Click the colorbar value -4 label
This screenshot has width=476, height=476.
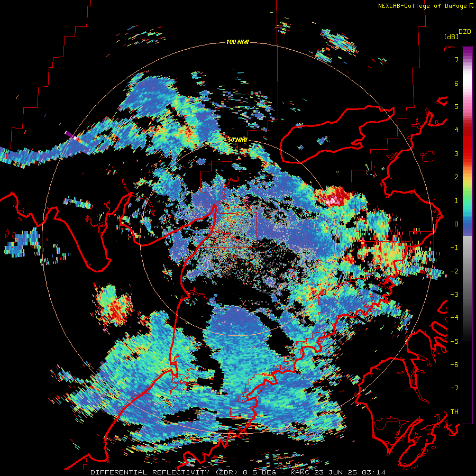454,318
